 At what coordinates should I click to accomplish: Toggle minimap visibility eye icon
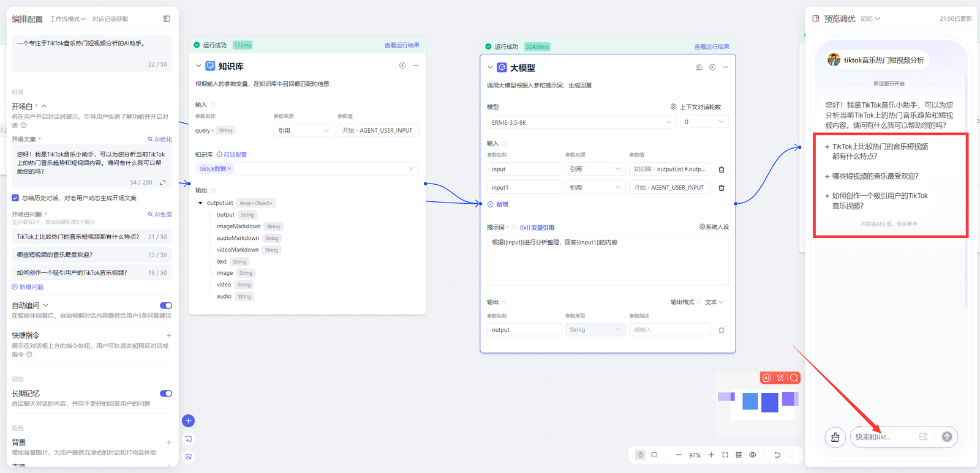click(x=753, y=455)
